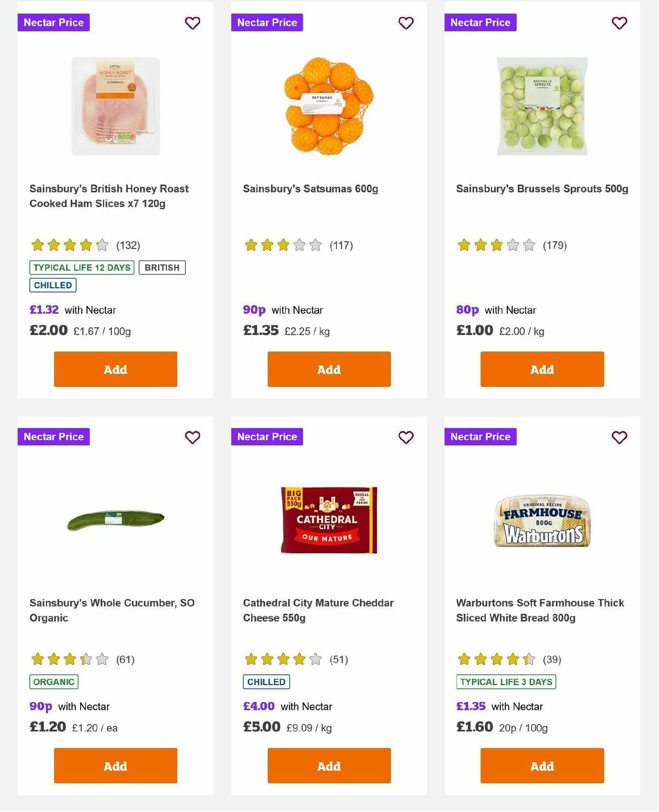The image size is (659, 812).
Task: Add Cathedral City cheese to the basket
Action: pos(328,765)
